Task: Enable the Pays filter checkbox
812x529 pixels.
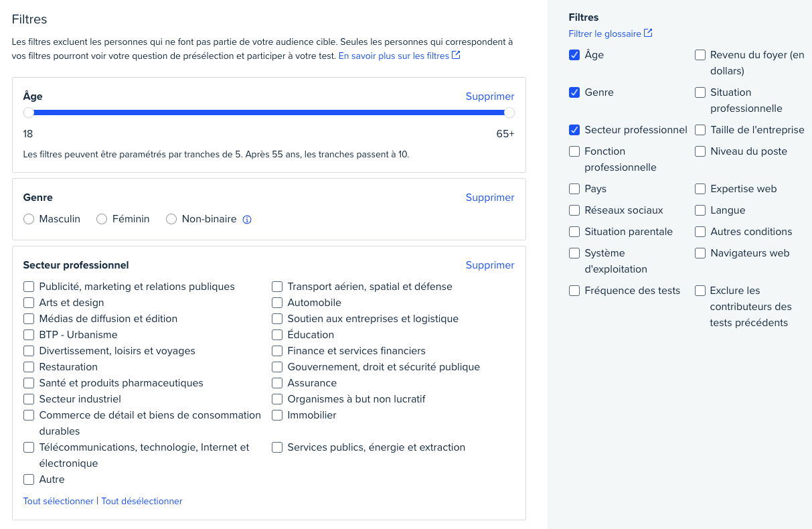Action: tap(574, 189)
